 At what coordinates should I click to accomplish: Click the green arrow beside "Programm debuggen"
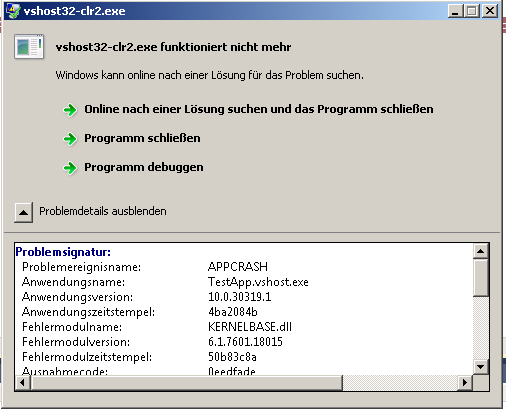coord(70,168)
